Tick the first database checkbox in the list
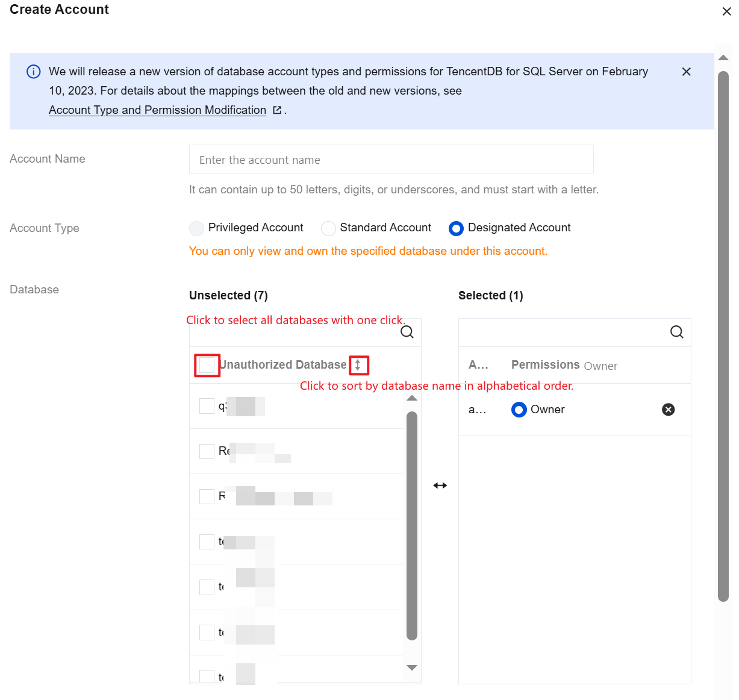The width and height of the screenshot is (739, 700). click(x=207, y=406)
